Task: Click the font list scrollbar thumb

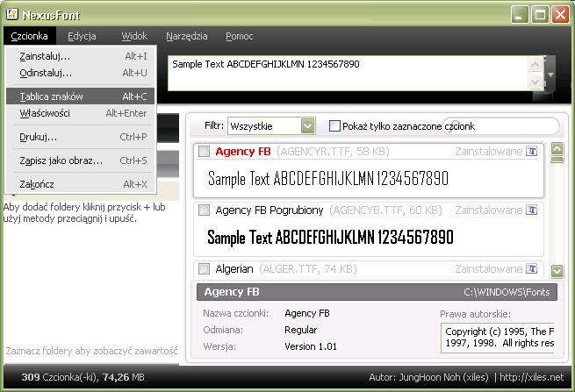Action: point(557,160)
